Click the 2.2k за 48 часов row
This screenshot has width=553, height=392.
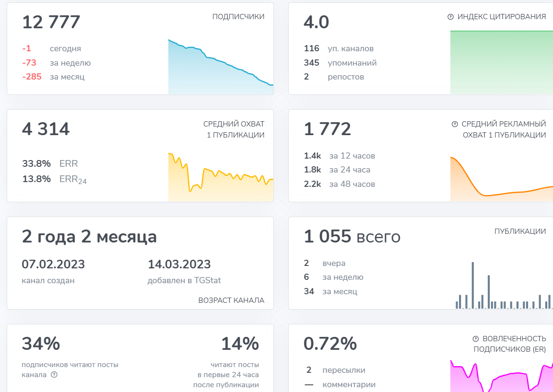[x=339, y=184]
